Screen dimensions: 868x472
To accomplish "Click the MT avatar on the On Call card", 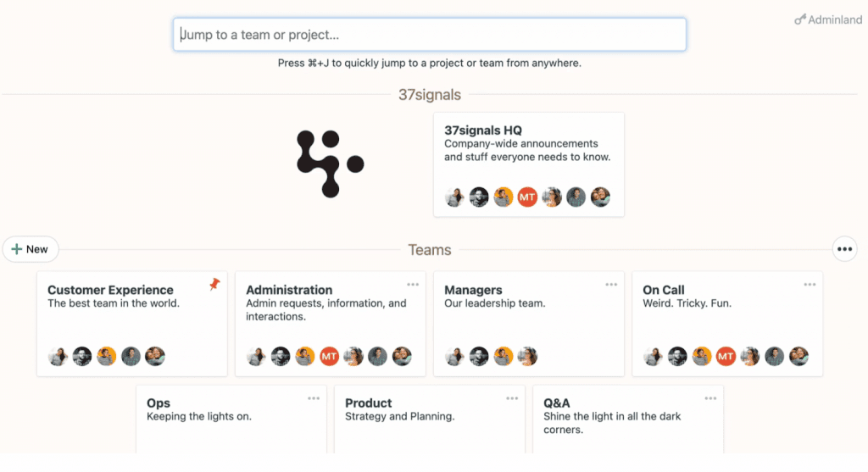I will 726,357.
